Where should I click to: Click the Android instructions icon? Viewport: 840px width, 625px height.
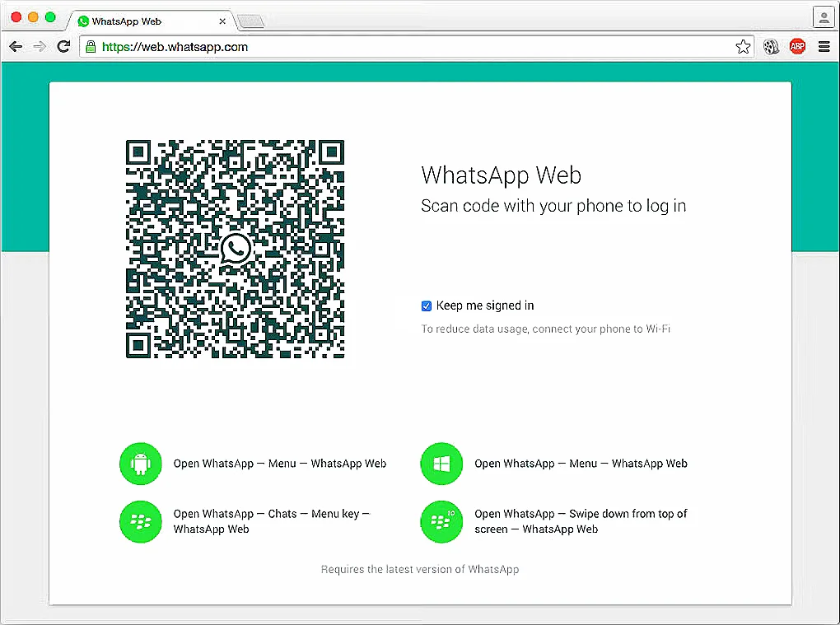click(140, 464)
